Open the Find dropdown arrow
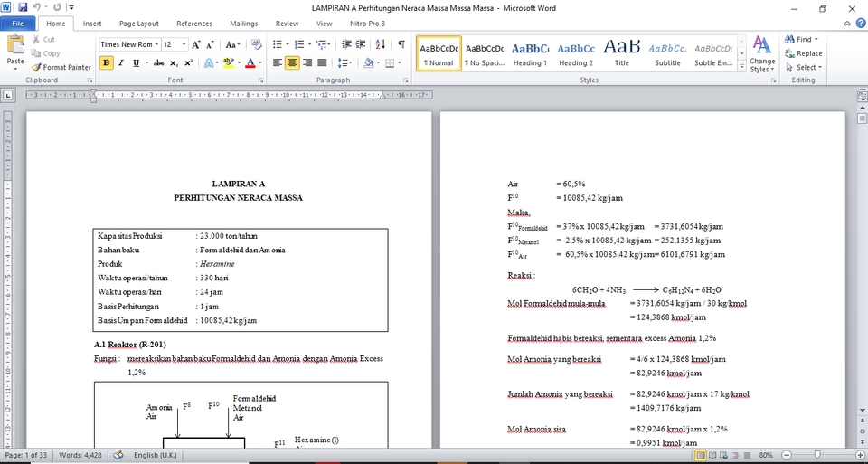The width and height of the screenshot is (868, 464). click(816, 39)
